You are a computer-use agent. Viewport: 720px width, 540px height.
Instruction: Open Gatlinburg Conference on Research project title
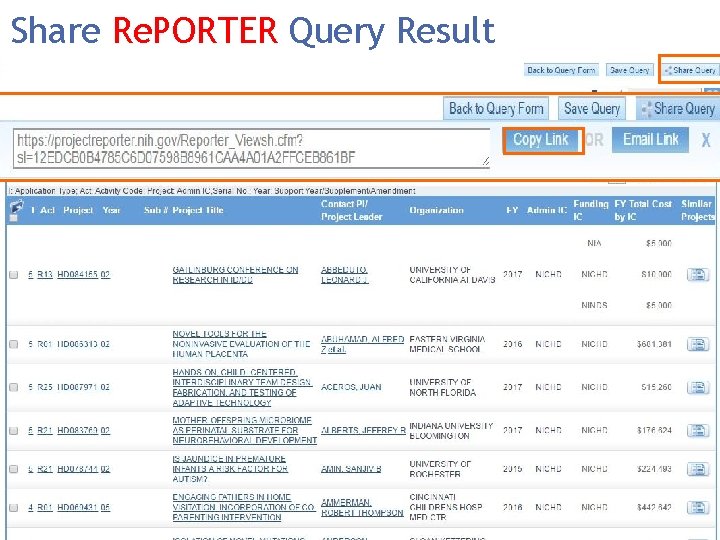(x=235, y=275)
